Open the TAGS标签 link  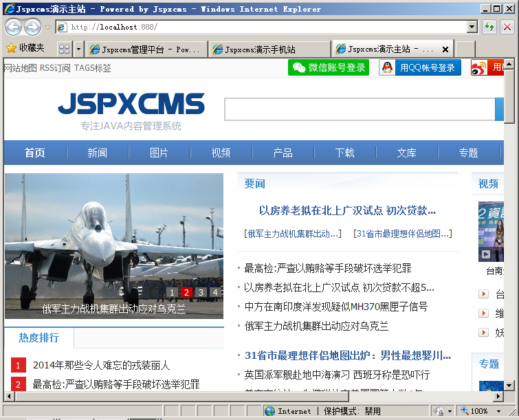[x=92, y=68]
